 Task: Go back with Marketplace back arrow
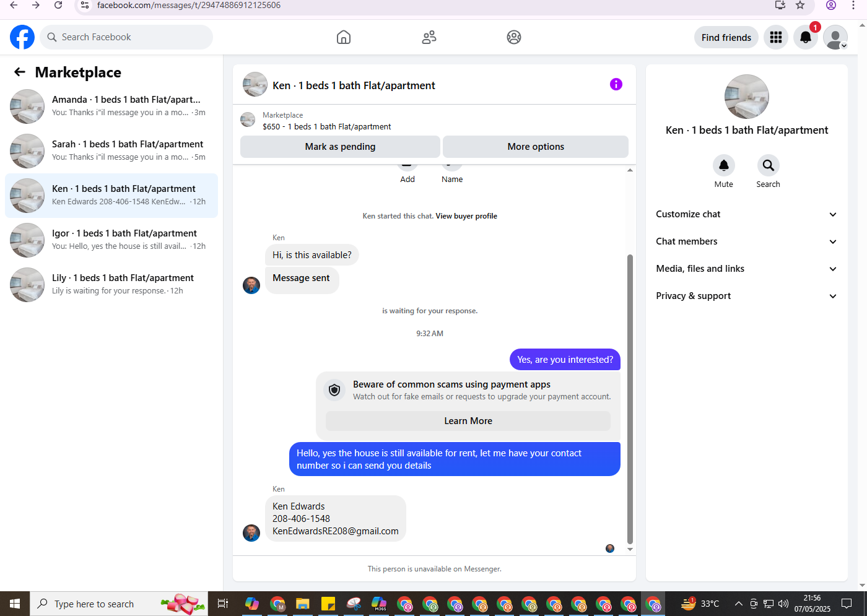coord(20,72)
